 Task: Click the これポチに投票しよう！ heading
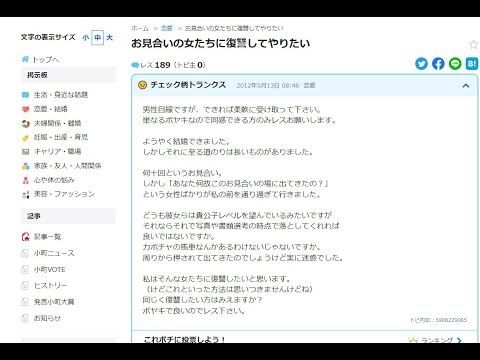(x=185, y=339)
